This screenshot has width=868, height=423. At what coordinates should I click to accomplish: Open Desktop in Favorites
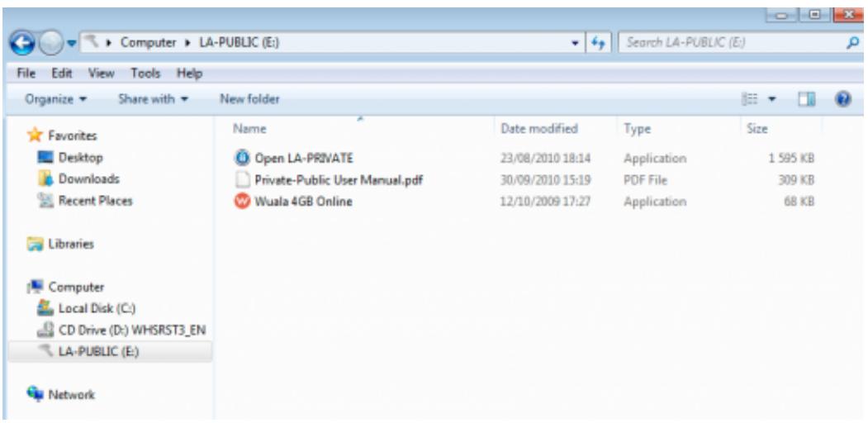[80, 158]
